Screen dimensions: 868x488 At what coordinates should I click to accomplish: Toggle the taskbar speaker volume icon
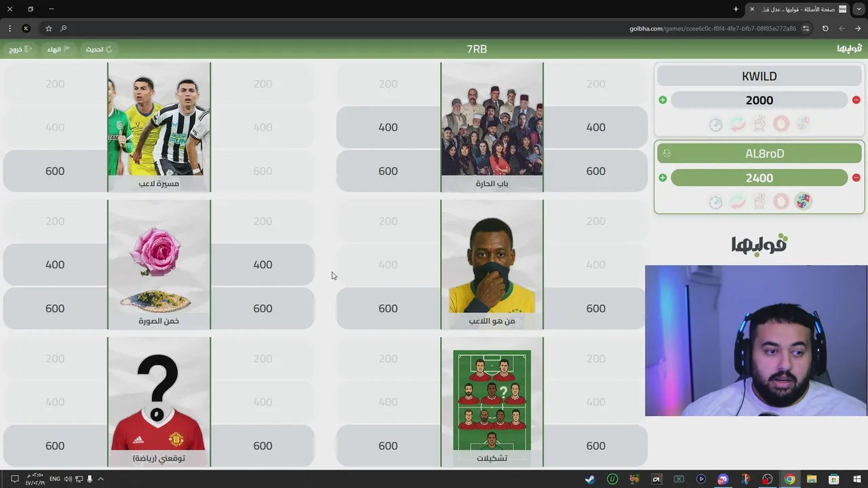click(68, 479)
